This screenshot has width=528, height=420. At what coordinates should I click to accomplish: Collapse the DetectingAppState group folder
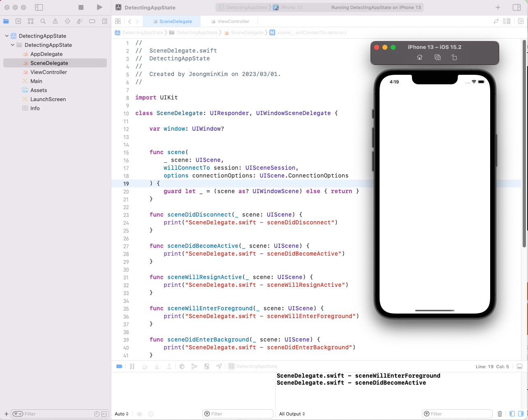(x=13, y=45)
